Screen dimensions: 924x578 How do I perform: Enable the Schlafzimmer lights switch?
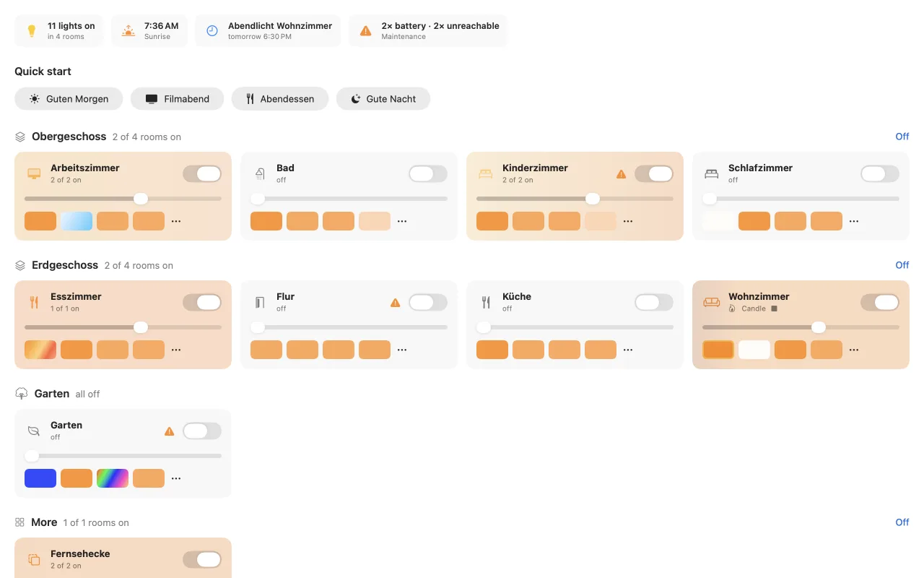point(880,174)
